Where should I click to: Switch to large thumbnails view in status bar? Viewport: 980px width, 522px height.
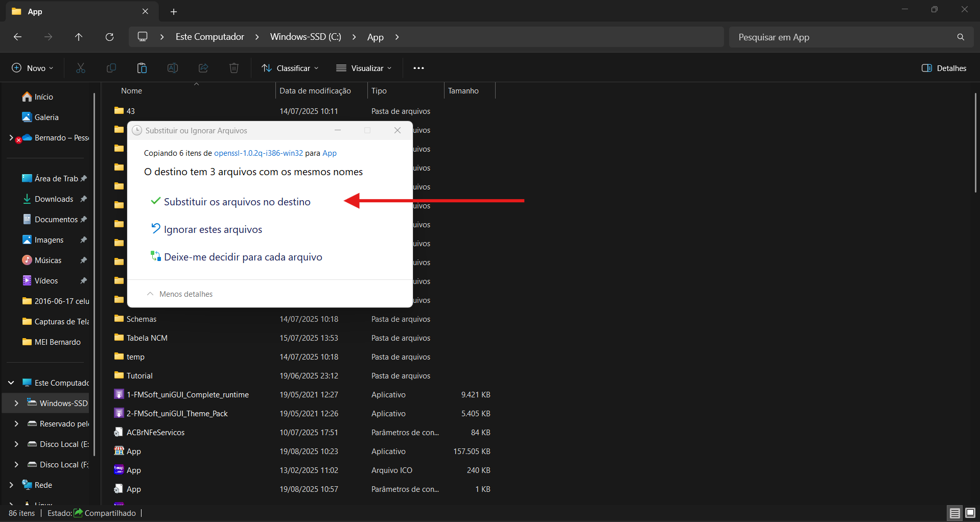coord(970,513)
